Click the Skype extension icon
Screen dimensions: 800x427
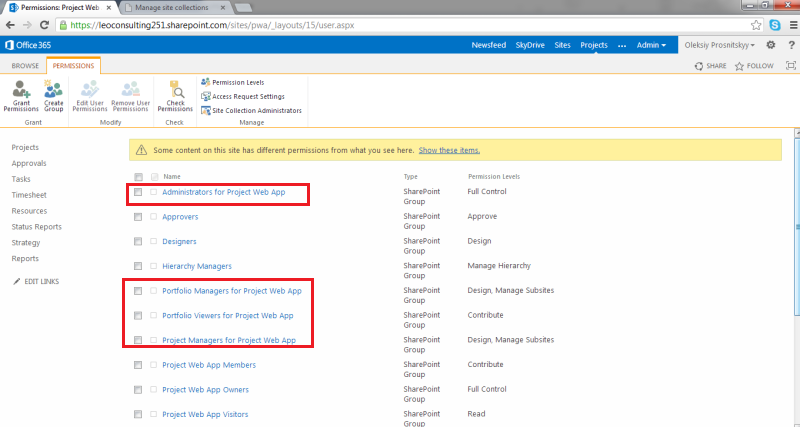tap(775, 24)
